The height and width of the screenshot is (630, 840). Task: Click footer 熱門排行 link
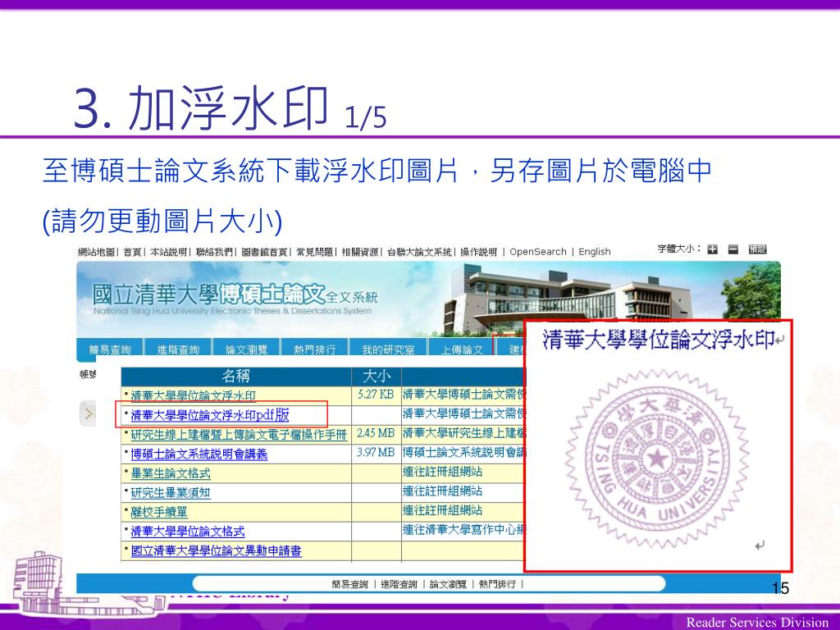[497, 584]
